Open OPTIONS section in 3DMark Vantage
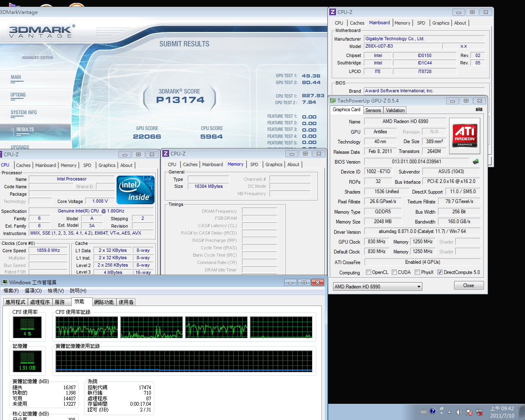Viewport: 525px width, 420px height. (18, 95)
